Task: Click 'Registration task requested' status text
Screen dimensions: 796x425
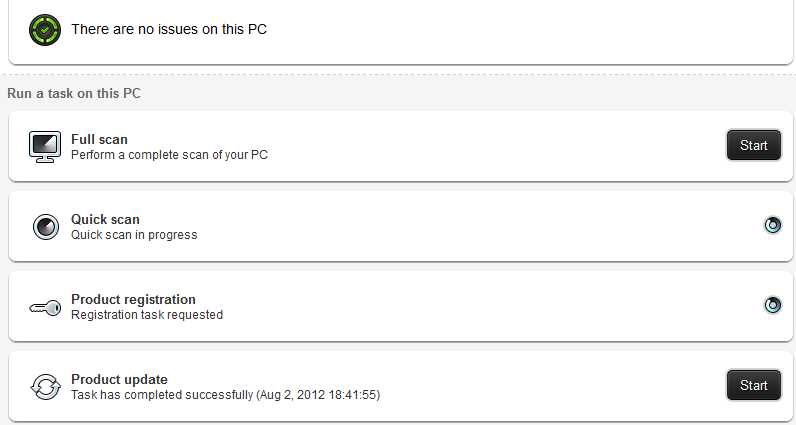Action: tap(147, 315)
